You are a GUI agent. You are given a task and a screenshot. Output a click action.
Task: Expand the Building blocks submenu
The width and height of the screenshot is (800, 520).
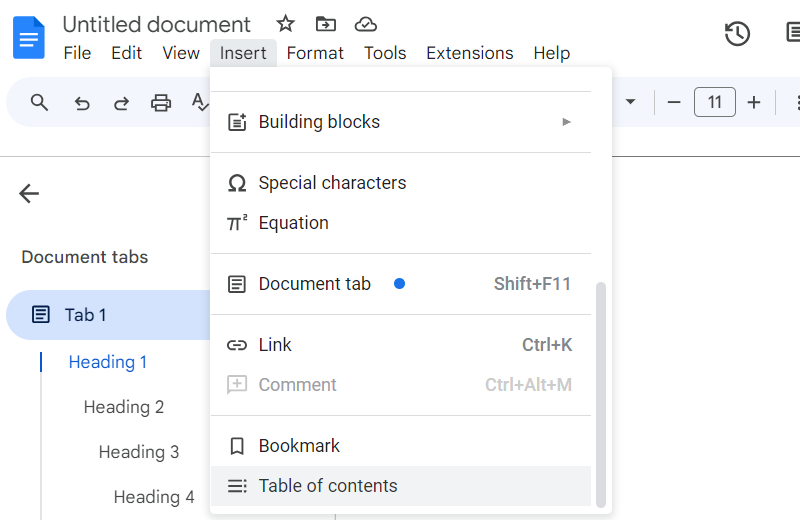(x=566, y=122)
